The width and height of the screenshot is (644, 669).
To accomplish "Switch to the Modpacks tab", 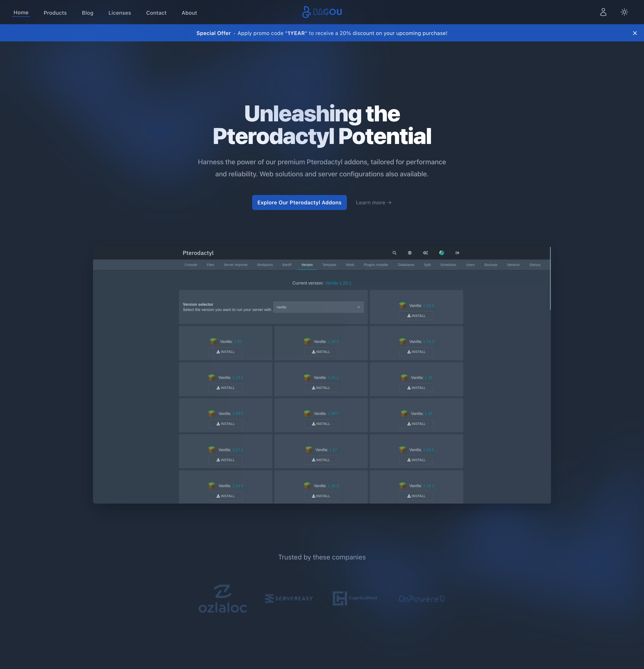I will (265, 265).
